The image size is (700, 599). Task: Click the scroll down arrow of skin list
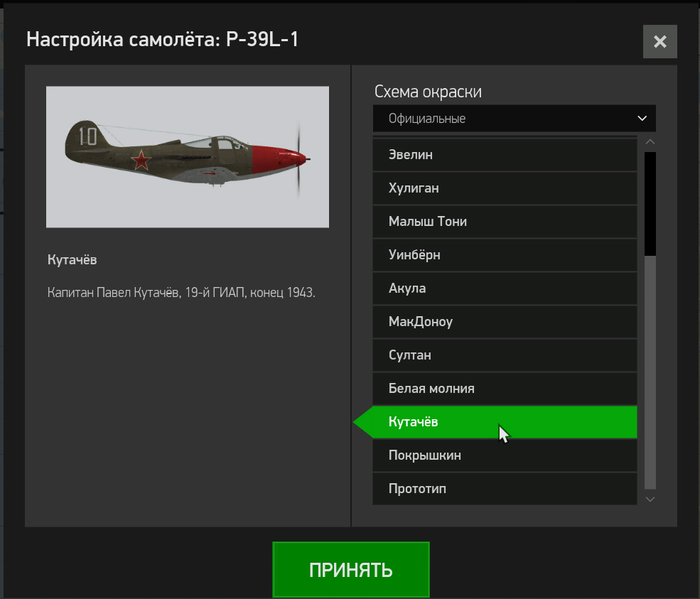click(650, 499)
